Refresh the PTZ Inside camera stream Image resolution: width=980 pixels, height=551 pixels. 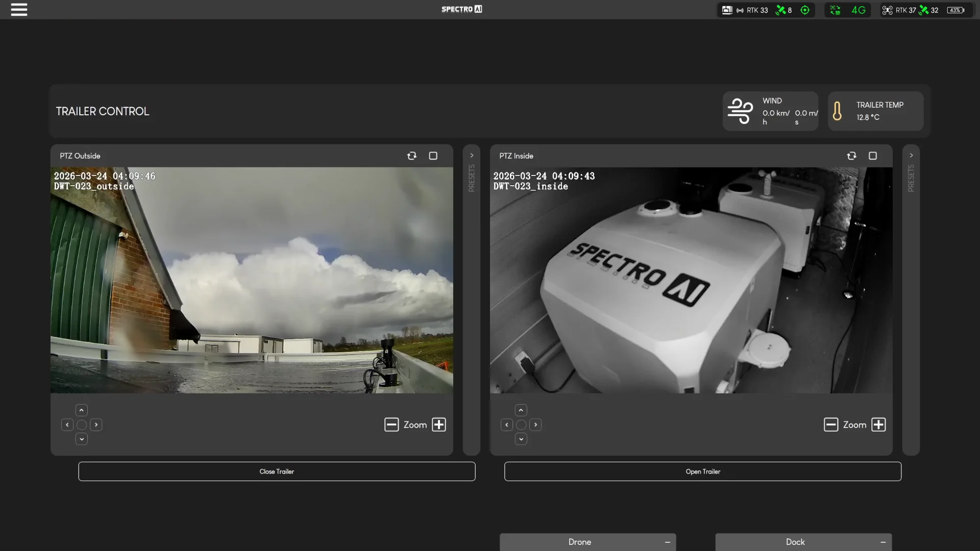tap(852, 156)
